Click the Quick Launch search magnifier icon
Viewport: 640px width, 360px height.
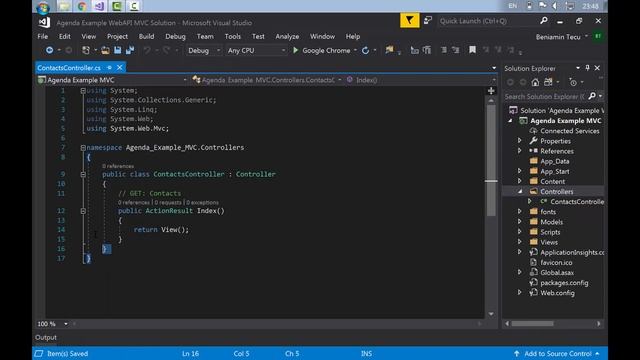[x=544, y=20]
